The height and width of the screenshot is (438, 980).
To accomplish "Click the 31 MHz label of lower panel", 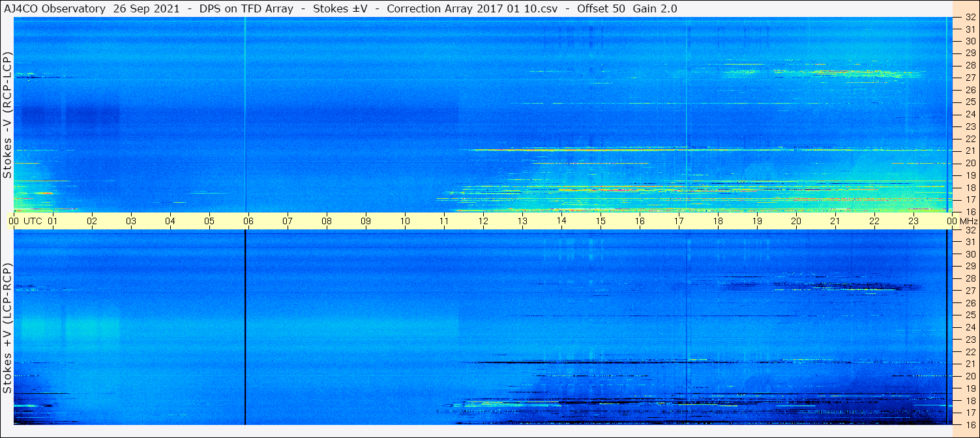I will [970, 242].
